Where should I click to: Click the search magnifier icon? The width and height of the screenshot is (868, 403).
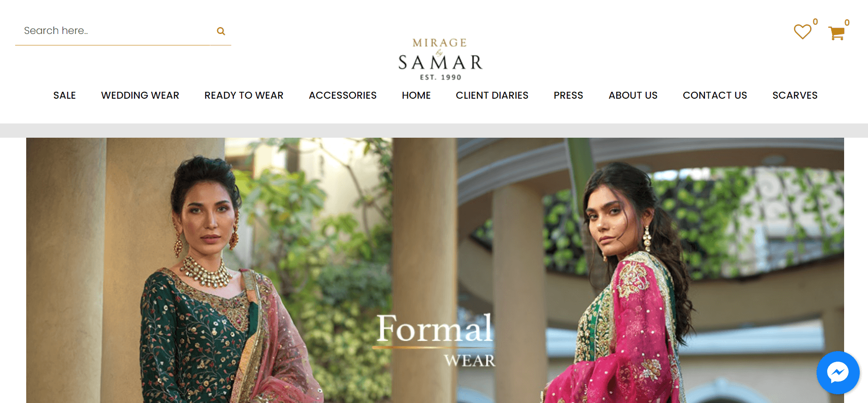coord(221,31)
